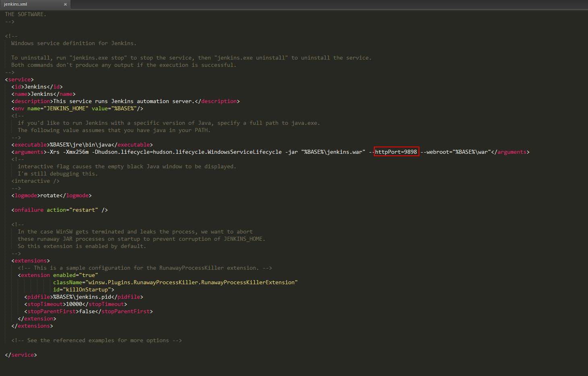Click the <pidfile> %BASE%\jenkins.pid line
Image resolution: width=588 pixels, height=376 pixels.
[84, 297]
